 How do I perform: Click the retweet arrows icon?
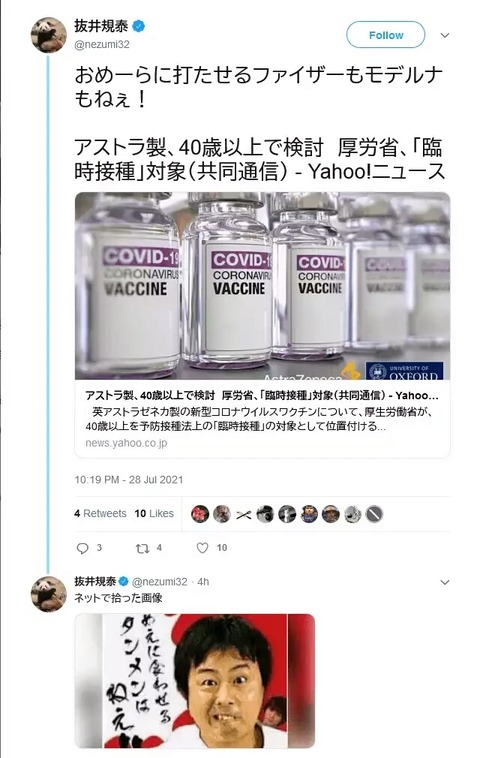142,548
